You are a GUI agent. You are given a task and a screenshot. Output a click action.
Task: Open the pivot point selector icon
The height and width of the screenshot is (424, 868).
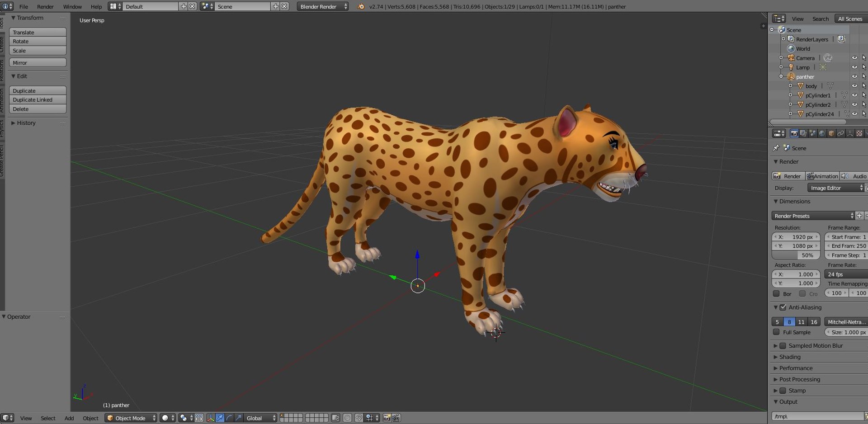click(186, 418)
